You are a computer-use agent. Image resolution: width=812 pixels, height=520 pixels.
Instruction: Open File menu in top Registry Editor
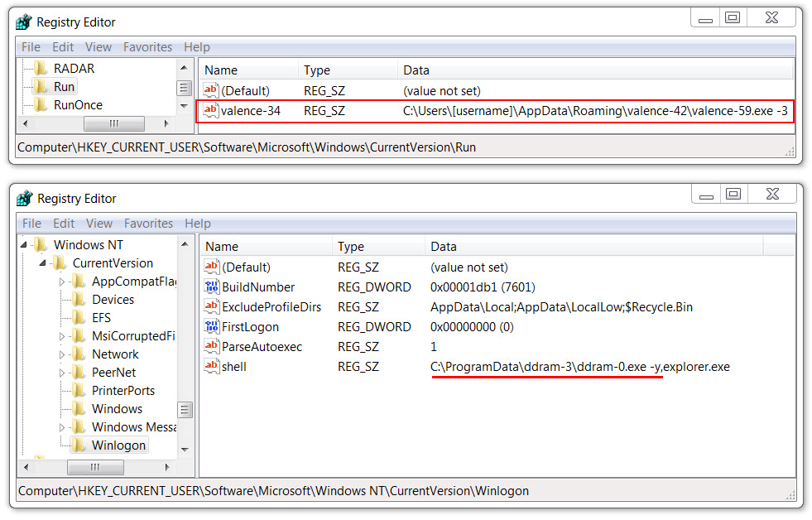pos(31,47)
